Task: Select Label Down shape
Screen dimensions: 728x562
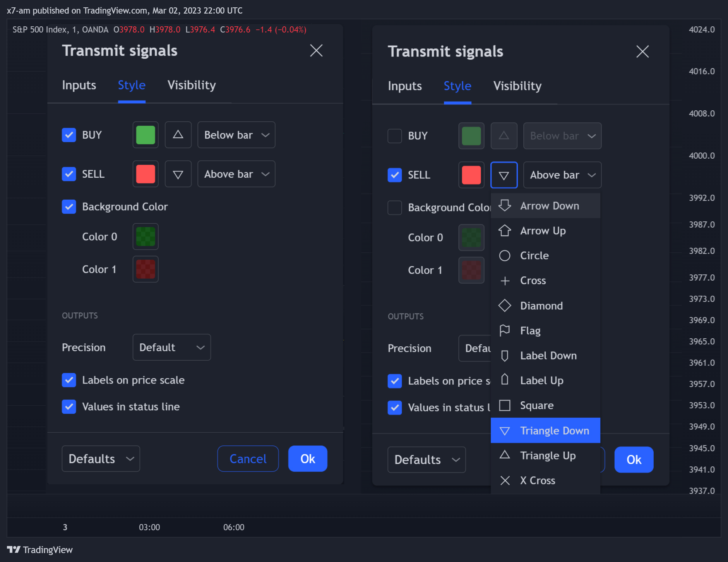Action: point(545,355)
